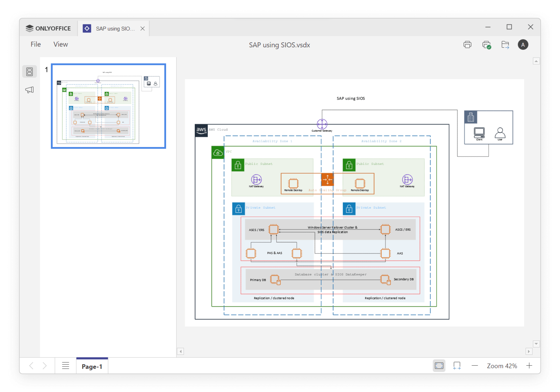Switch to the SAP using SIOS document tab
The image size is (560, 392).
(113, 28)
